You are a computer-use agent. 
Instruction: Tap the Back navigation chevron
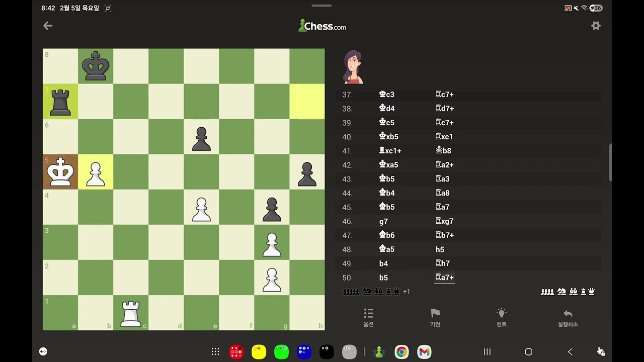pyautogui.click(x=570, y=352)
